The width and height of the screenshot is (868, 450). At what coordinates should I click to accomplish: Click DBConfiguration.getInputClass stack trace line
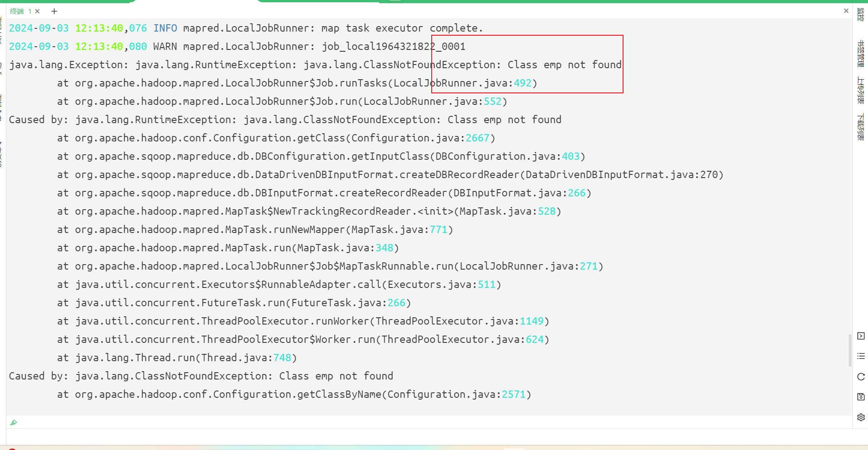[x=321, y=157]
